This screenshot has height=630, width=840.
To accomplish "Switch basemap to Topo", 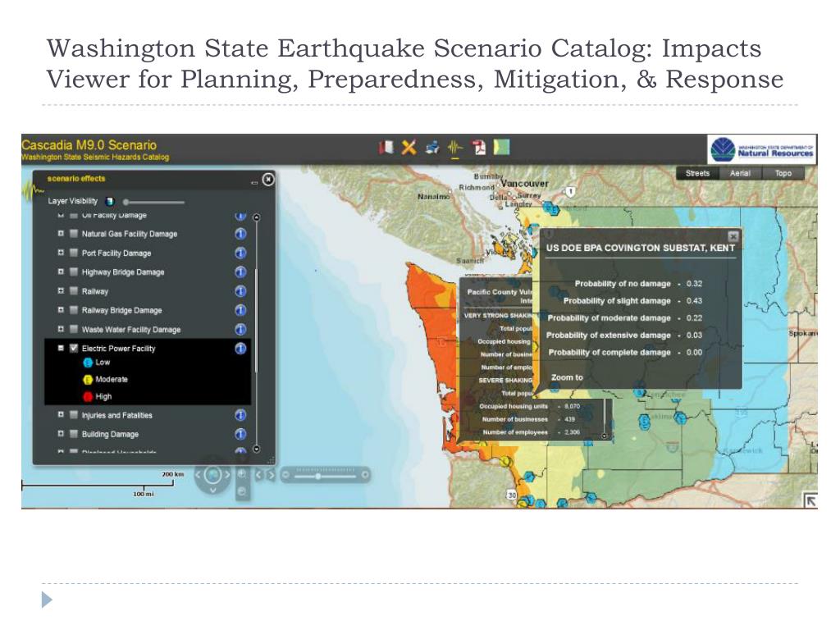I will [783, 173].
